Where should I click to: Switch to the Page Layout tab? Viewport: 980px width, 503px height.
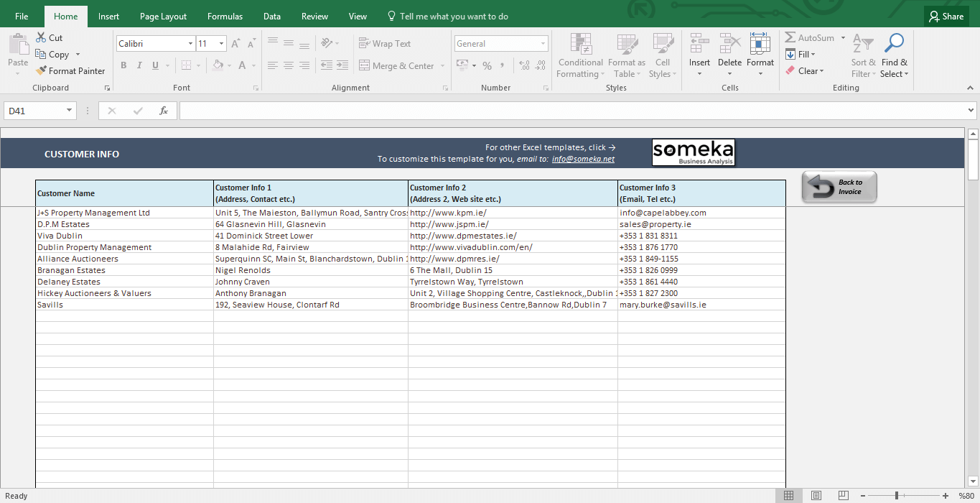click(x=163, y=17)
